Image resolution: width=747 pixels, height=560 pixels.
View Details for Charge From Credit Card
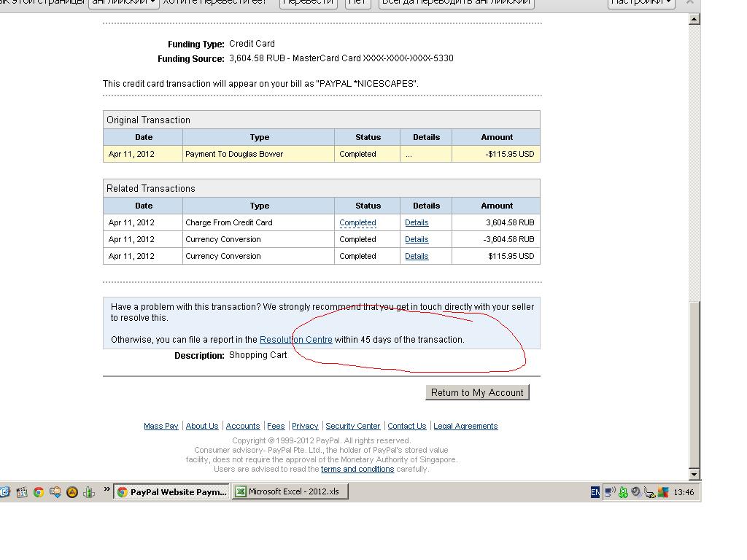click(x=417, y=222)
